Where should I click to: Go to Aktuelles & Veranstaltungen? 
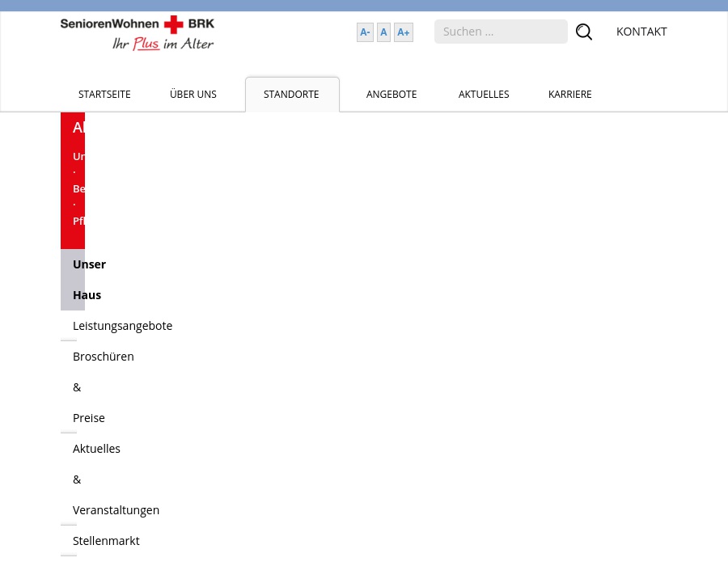116,479
